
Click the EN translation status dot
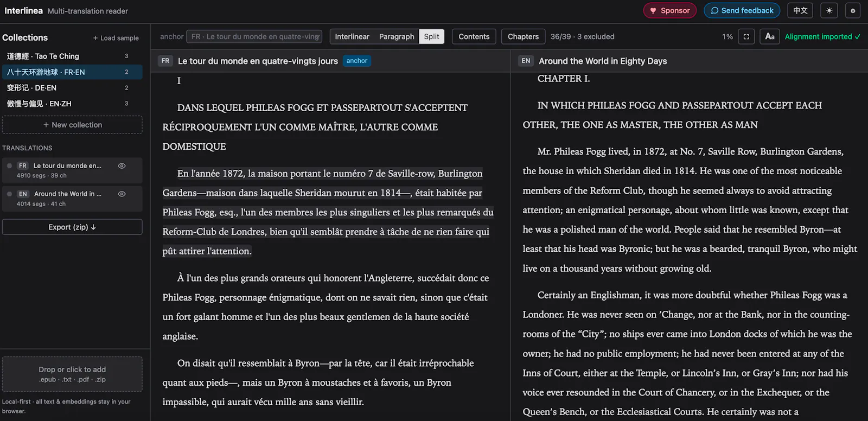click(x=9, y=194)
